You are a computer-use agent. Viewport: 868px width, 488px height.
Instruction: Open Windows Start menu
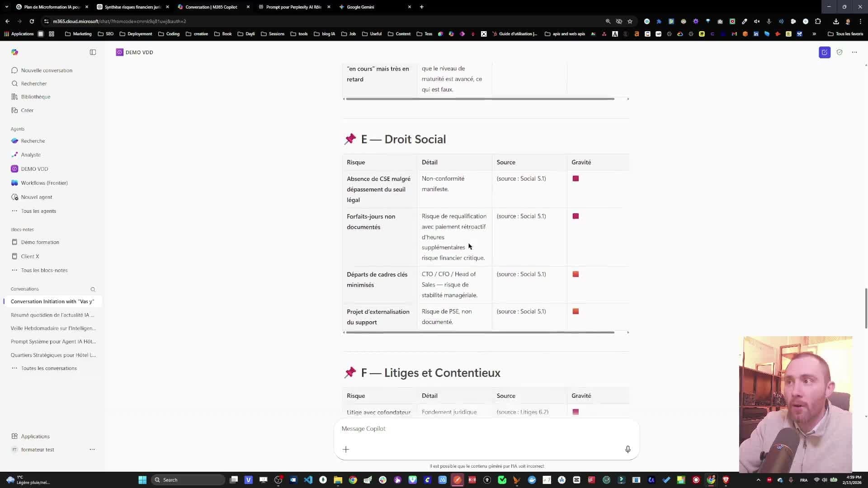(x=142, y=480)
